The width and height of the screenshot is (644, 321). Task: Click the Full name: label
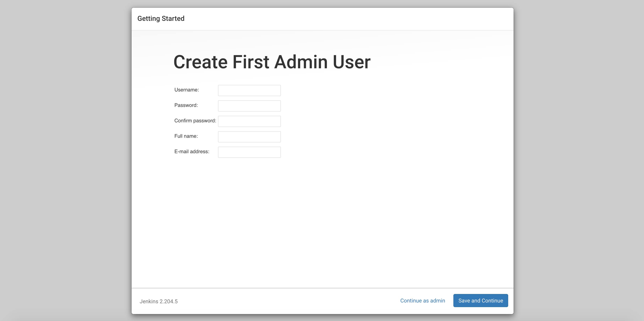(186, 136)
